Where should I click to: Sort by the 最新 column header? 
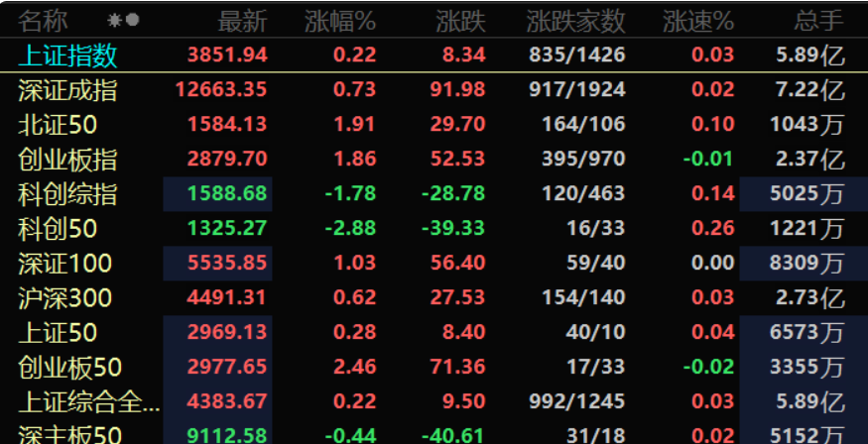click(x=242, y=22)
